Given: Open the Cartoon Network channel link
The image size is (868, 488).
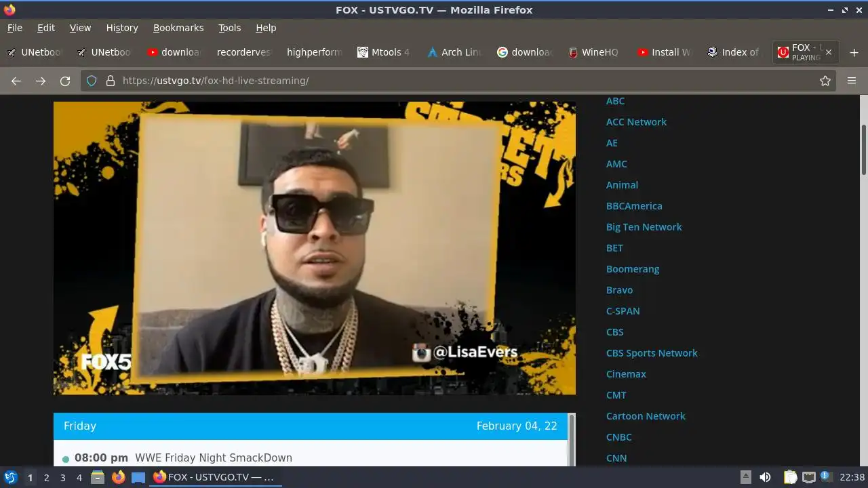Looking at the screenshot, I should (x=646, y=416).
